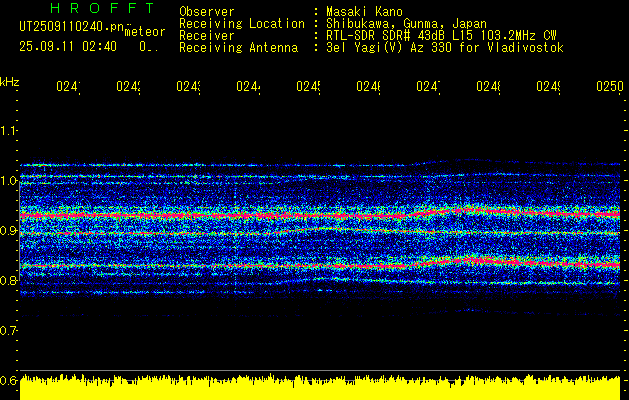
Task: Click the 'meteor' label
Action: pyautogui.click(x=145, y=32)
